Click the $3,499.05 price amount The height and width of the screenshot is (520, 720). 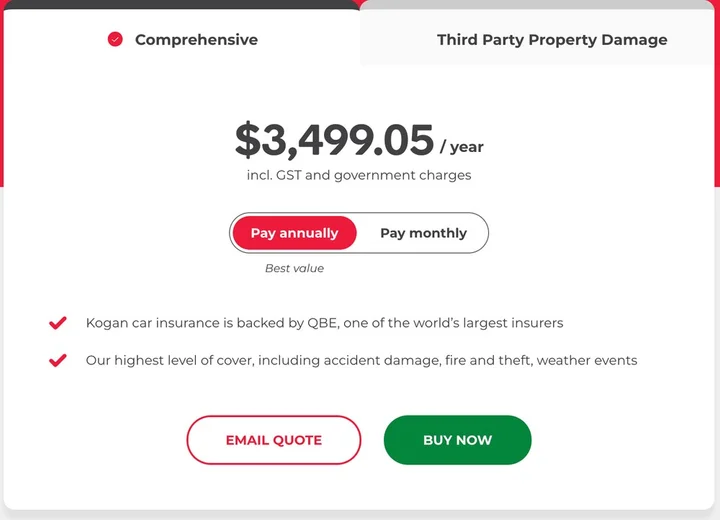coord(334,141)
